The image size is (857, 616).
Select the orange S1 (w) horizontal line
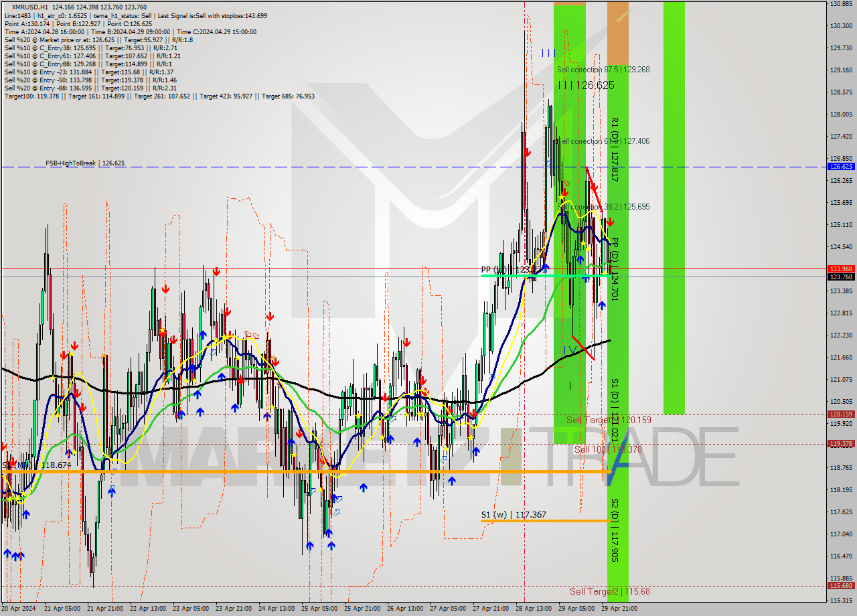coord(544,521)
